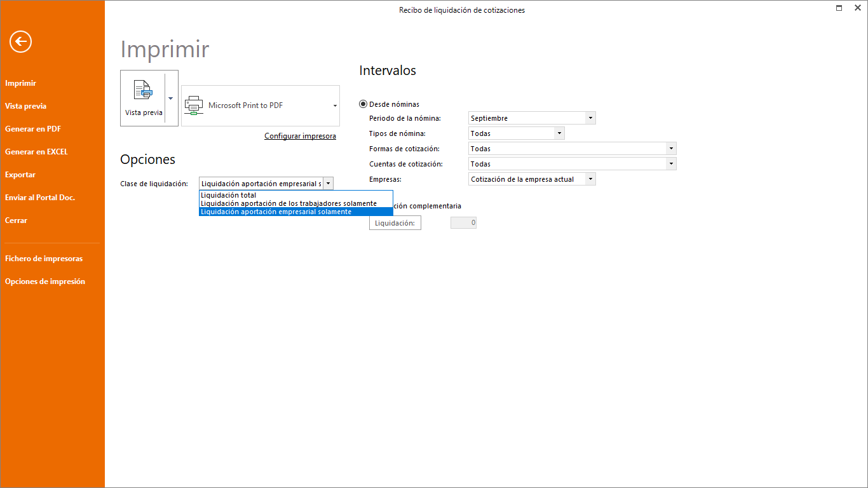Close the Recibo de liquidación window

[857, 8]
